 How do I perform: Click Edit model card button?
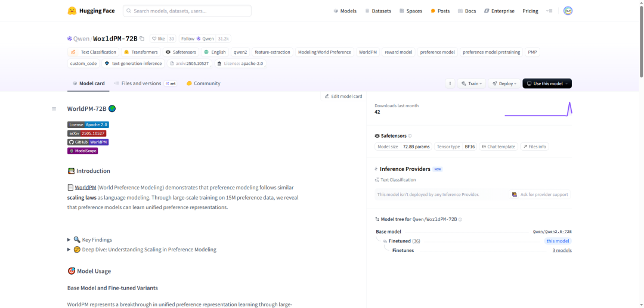click(343, 97)
